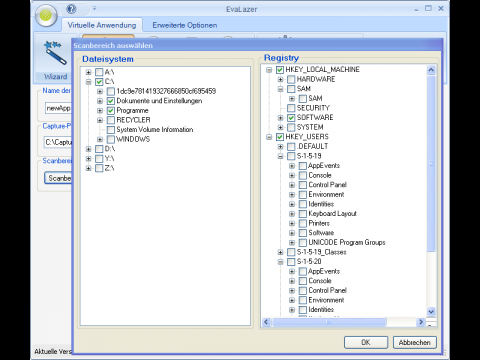Select the 1dc9e781419327666850cf695459 folder

pyautogui.click(x=166, y=91)
